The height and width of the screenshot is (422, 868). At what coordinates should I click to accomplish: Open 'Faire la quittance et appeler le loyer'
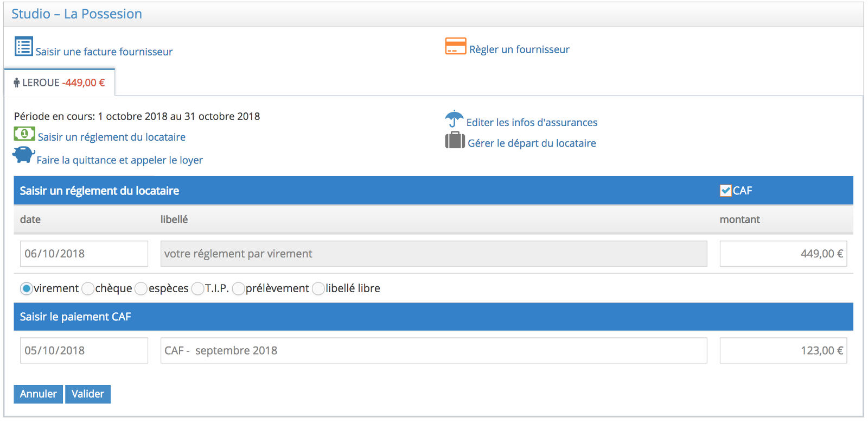click(x=119, y=160)
